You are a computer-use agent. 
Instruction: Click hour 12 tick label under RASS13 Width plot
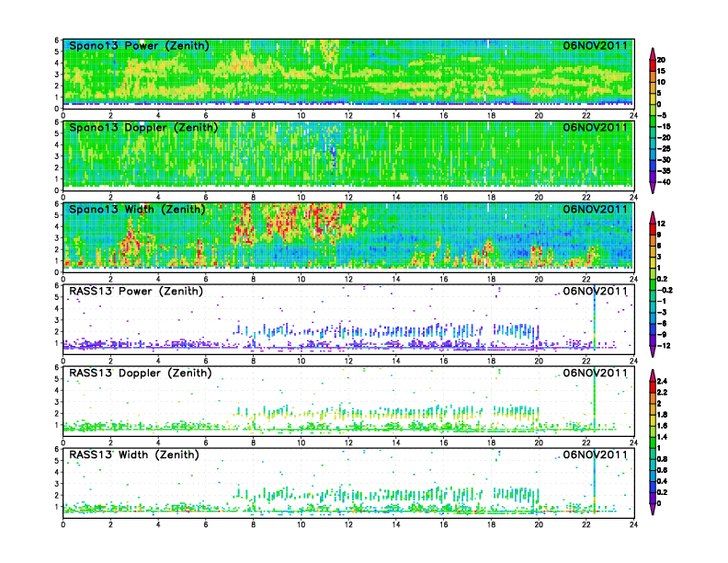pyautogui.click(x=347, y=524)
